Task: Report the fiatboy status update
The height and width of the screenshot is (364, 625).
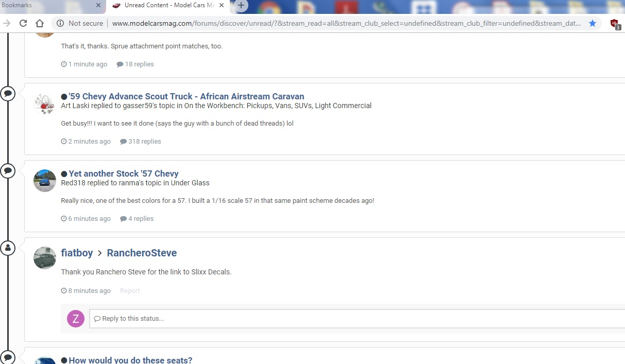Action: coord(130,291)
